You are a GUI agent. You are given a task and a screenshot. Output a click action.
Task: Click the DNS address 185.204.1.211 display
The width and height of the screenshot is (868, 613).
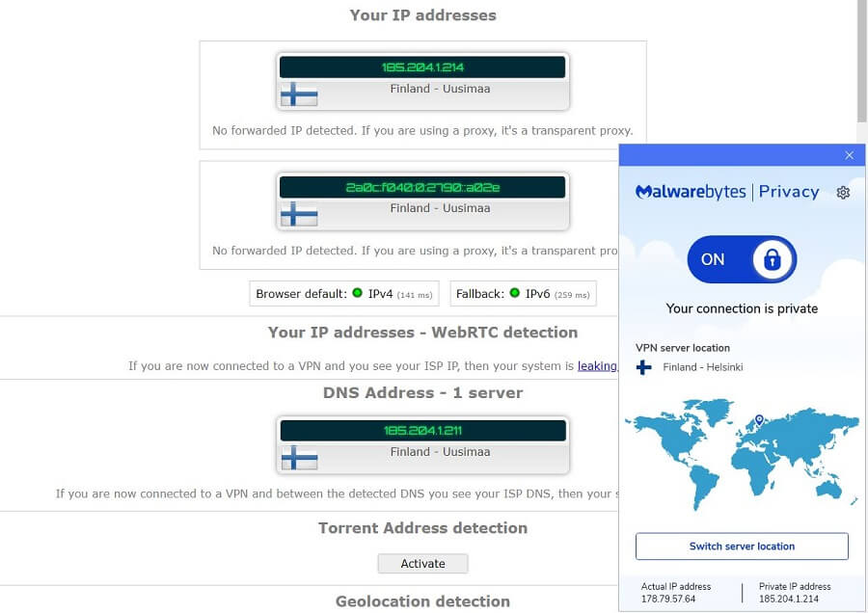(423, 431)
